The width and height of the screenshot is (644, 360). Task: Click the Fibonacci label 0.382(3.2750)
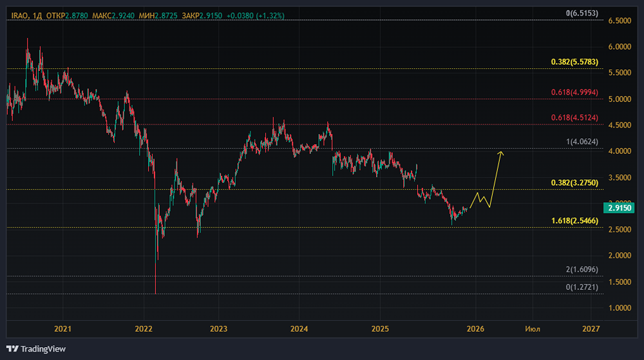[x=574, y=183]
